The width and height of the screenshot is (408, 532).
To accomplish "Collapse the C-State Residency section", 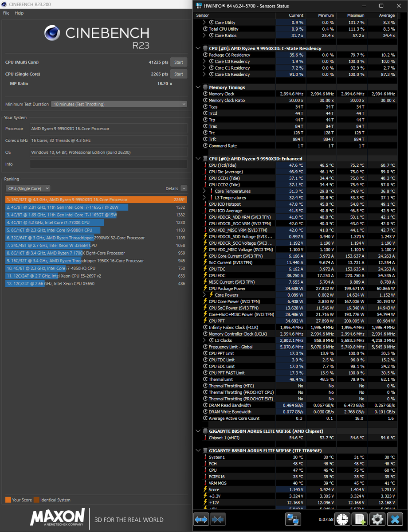I will click(x=198, y=48).
